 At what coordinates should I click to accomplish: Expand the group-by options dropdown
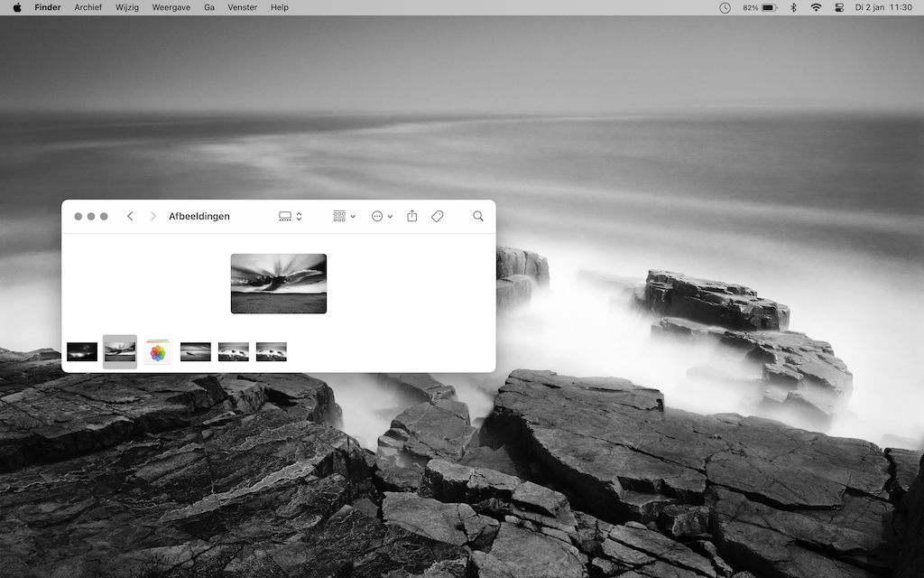coord(344,217)
